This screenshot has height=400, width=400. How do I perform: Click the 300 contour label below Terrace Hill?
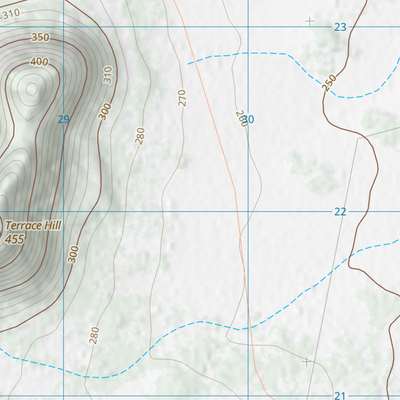coord(73,254)
